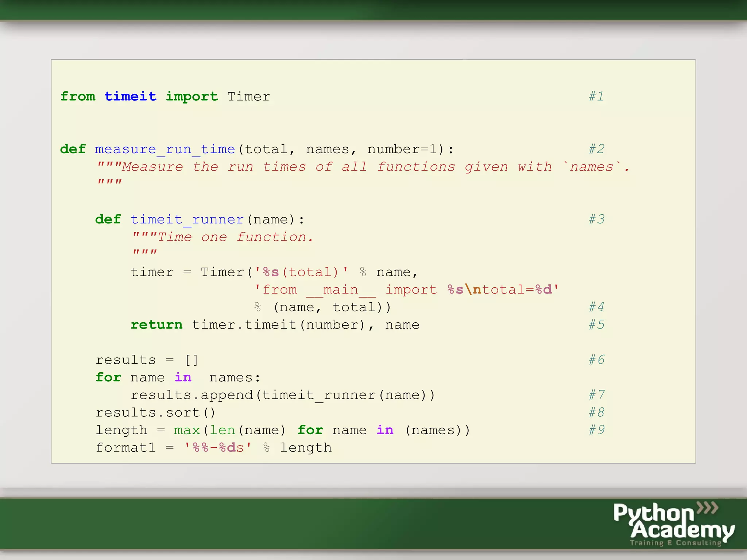Click the 'results.sort()' line
This screenshot has width=747, height=560.
click(156, 413)
